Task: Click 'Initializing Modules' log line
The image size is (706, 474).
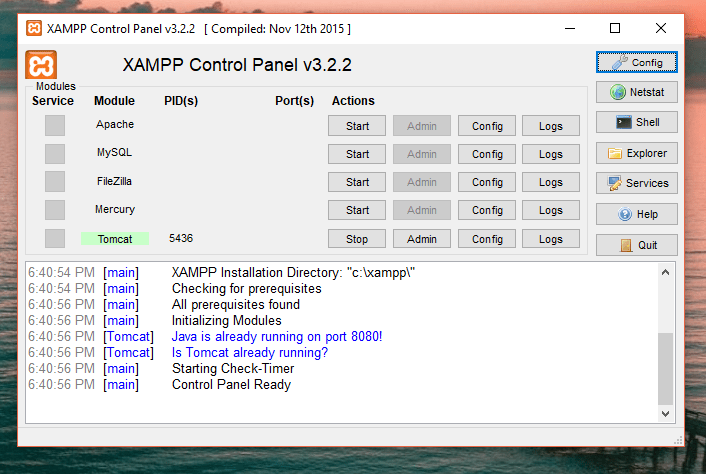Action: pyautogui.click(x=226, y=321)
